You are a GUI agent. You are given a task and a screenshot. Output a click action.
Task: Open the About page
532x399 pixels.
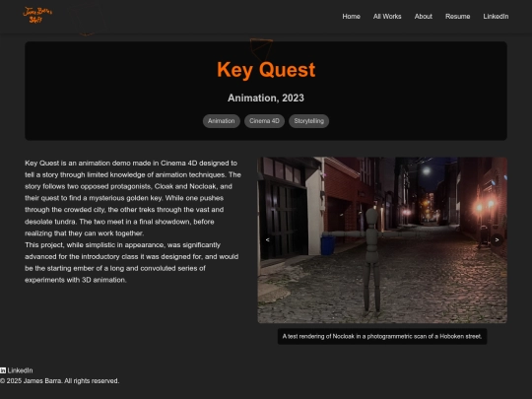[423, 17]
